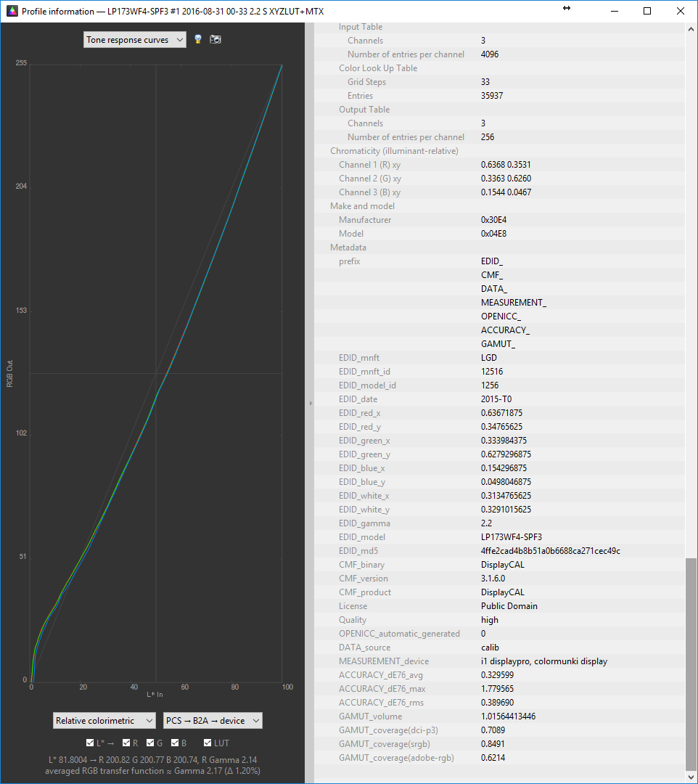Select the GAMUT_volume row
This screenshot has height=784, width=698.
pos(500,716)
